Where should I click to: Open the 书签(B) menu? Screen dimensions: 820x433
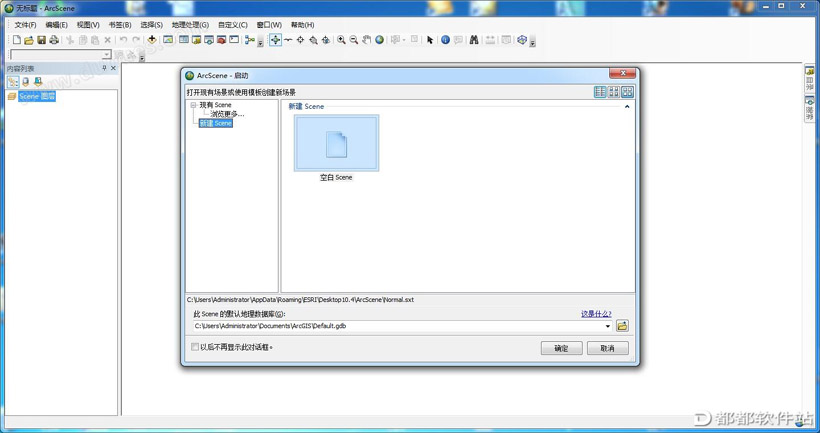pos(120,25)
